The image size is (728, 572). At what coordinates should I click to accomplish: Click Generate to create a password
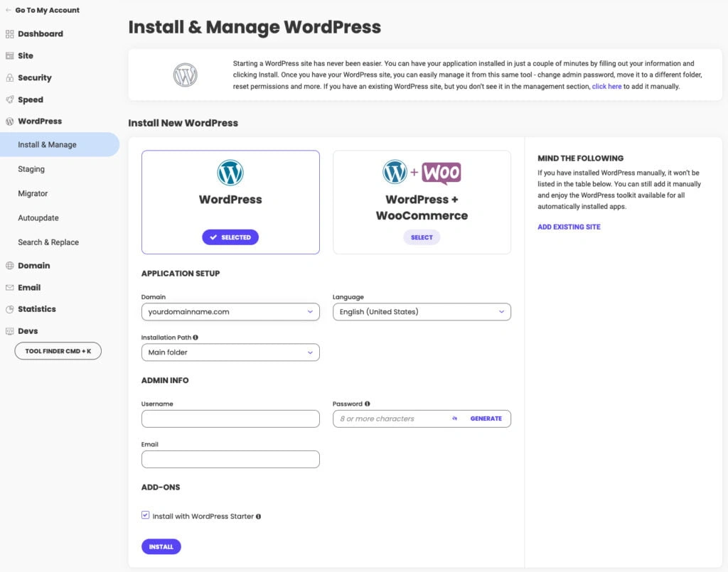tap(486, 419)
